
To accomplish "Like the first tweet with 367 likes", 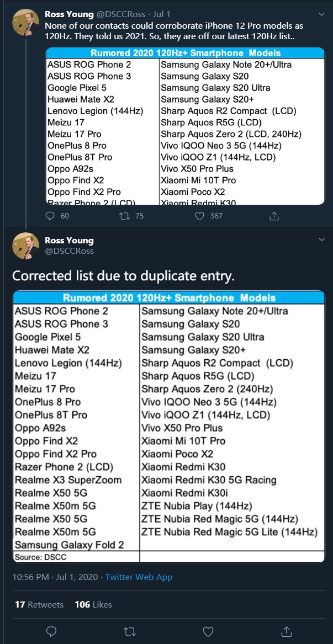I will click(200, 216).
